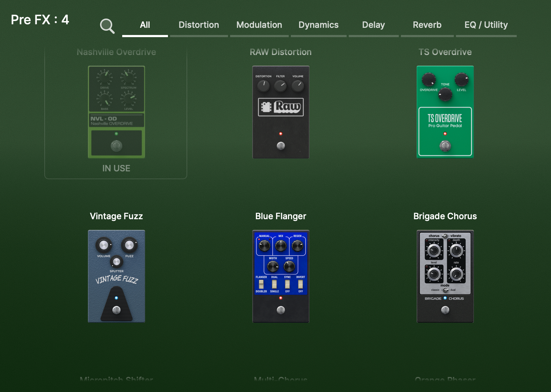Filter by the Delay tab
Image resolution: width=551 pixels, height=392 pixels.
point(373,25)
